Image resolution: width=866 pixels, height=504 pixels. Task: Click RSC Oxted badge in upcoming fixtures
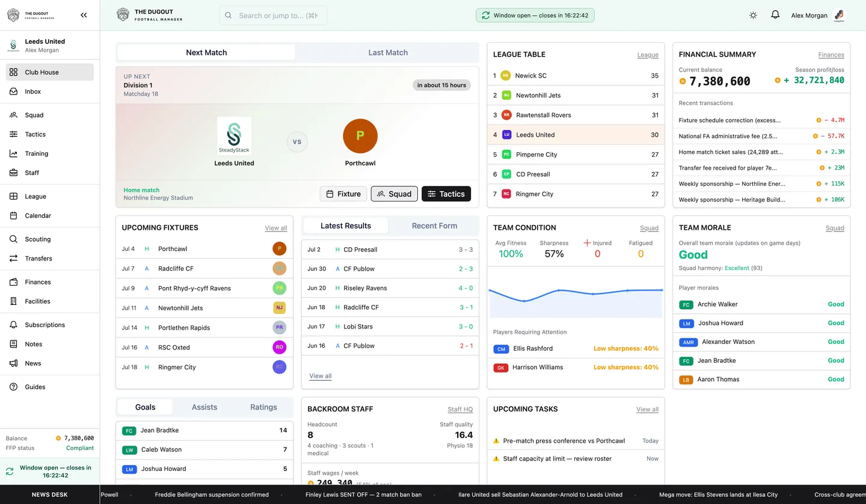(x=279, y=347)
